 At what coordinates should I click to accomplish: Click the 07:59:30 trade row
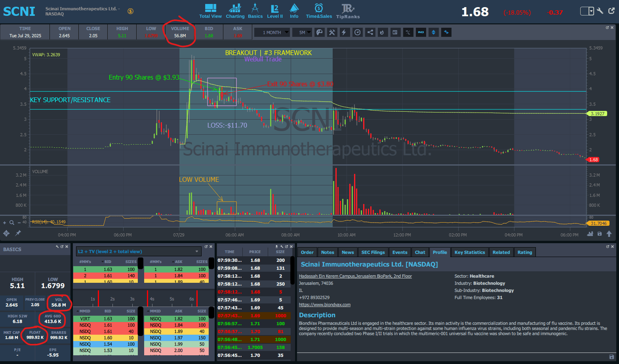pyautogui.click(x=253, y=260)
